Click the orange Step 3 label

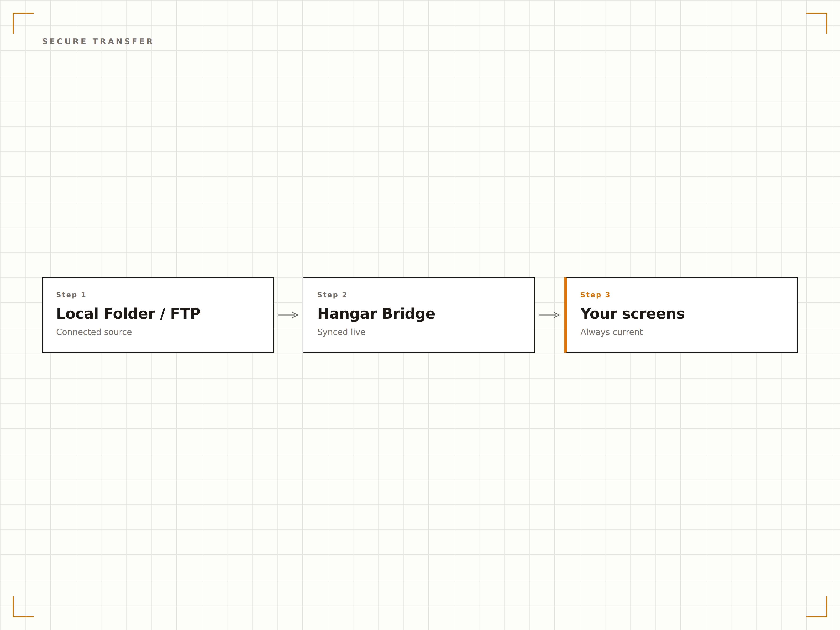pyautogui.click(x=595, y=295)
